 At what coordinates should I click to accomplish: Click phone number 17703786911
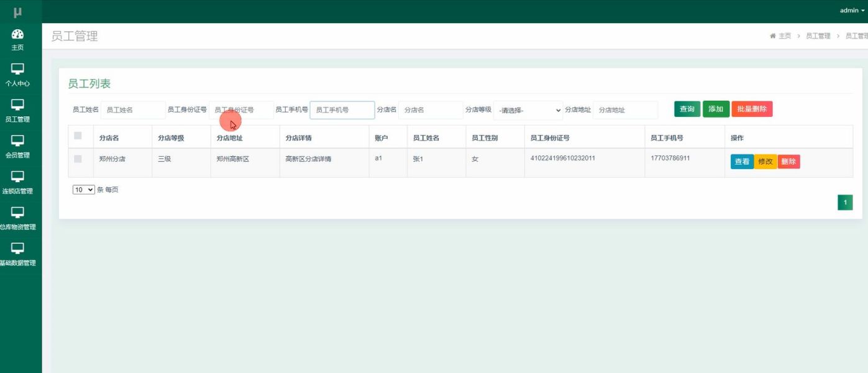pos(670,158)
